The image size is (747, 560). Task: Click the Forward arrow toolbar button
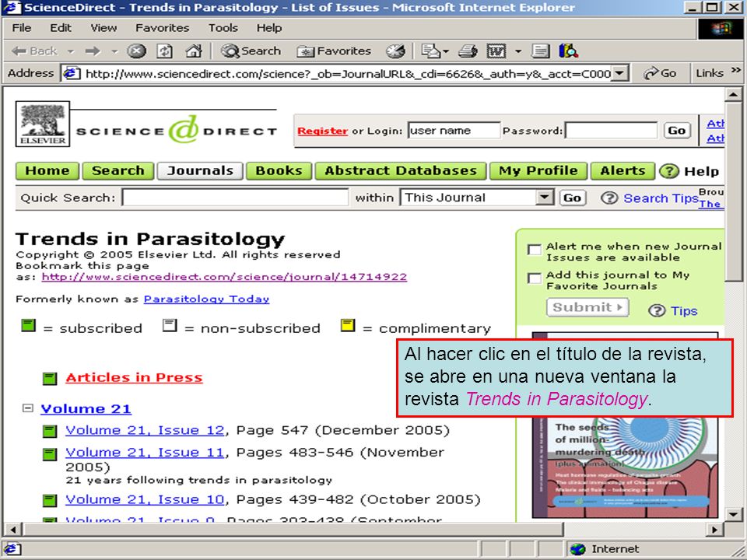click(x=93, y=51)
